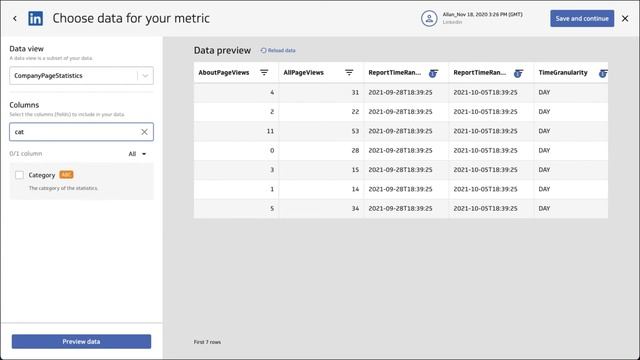Filter the AboutPageViews column

(264, 73)
